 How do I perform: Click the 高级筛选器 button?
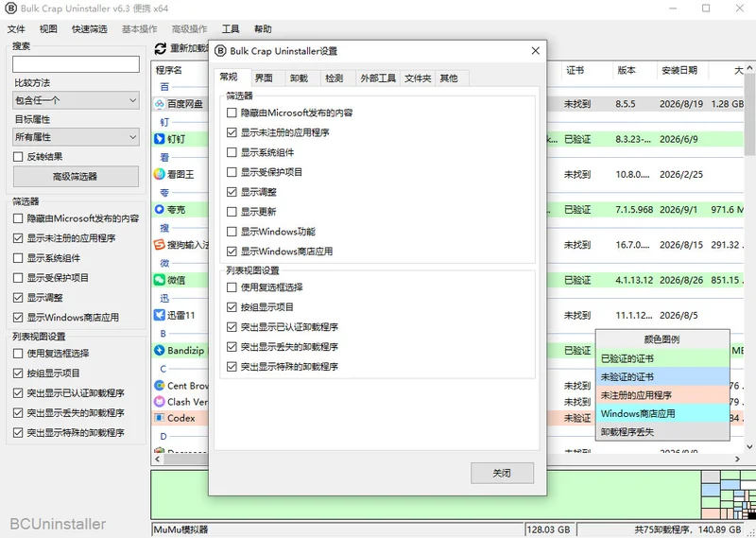click(76, 177)
